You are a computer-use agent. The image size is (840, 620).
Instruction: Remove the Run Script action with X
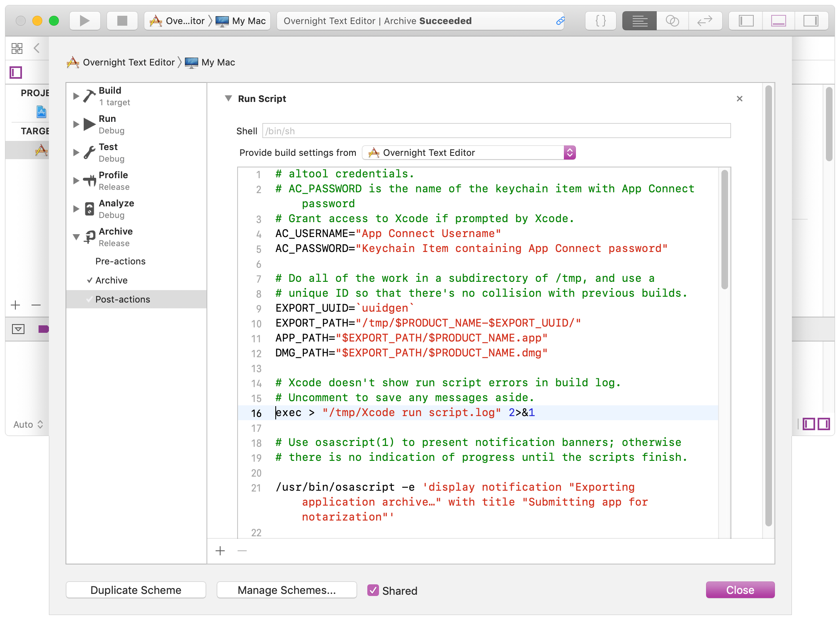pos(739,99)
